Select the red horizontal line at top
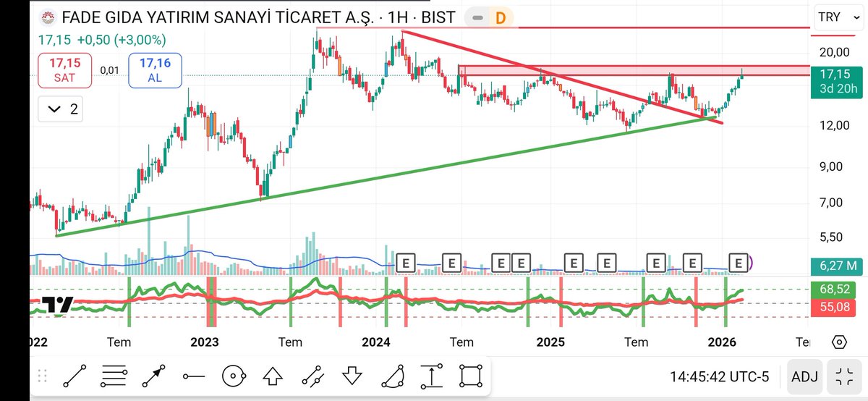The height and width of the screenshot is (401, 868). (563, 28)
